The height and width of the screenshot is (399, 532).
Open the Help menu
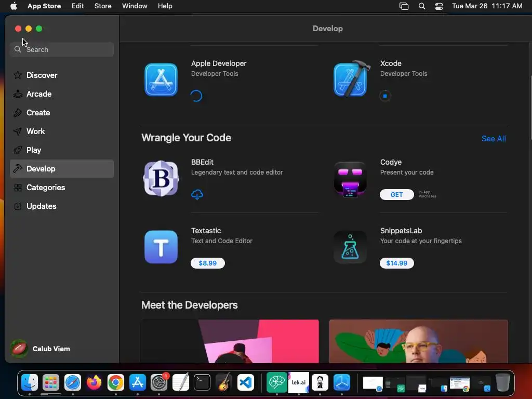click(x=165, y=6)
